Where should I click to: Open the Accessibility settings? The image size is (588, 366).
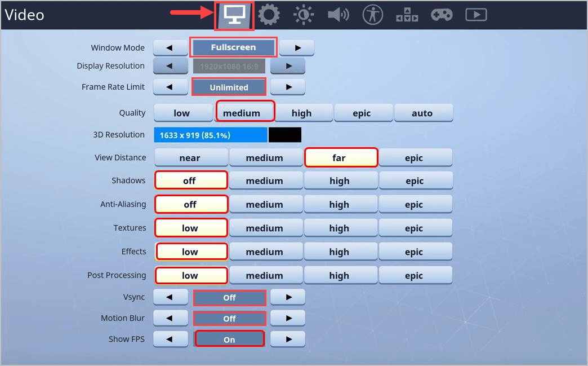click(372, 15)
